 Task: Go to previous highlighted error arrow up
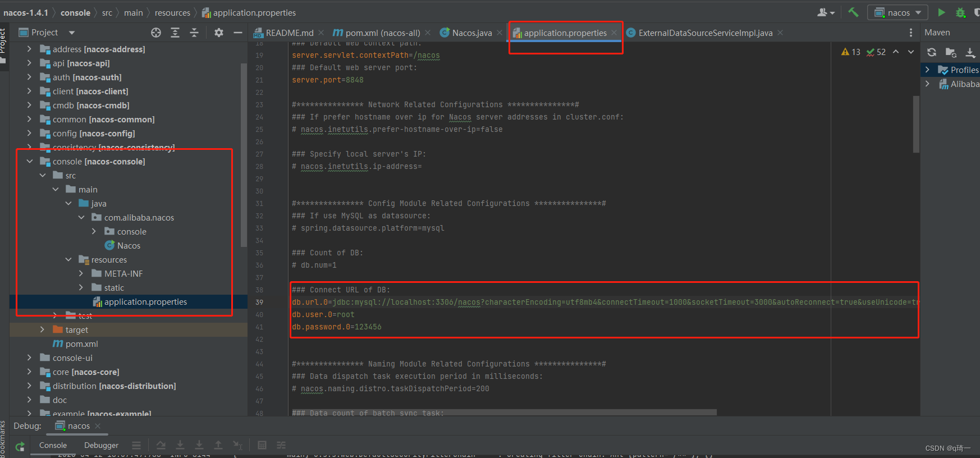896,52
